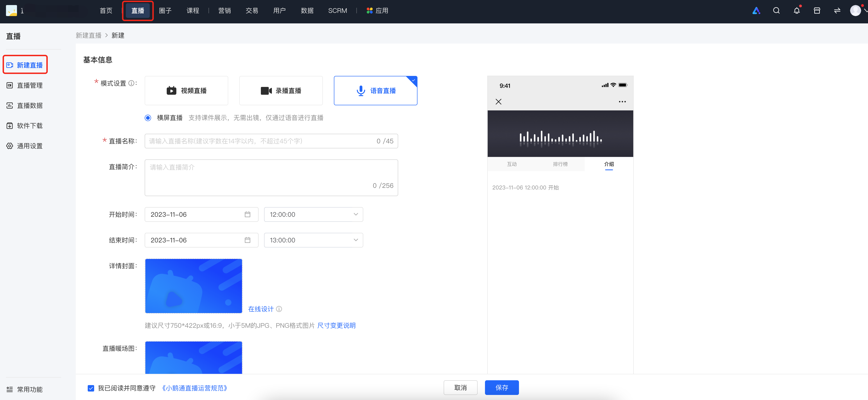
Task: Click the info icon beside 模式设置
Action: pyautogui.click(x=131, y=83)
